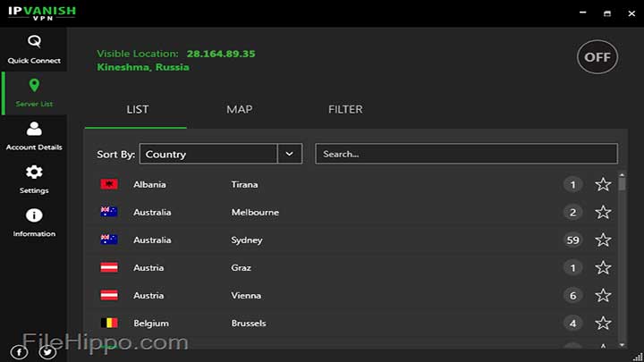Select the Server List sidebar icon
Image resolution: width=644 pixels, height=362 pixels.
pos(34,92)
